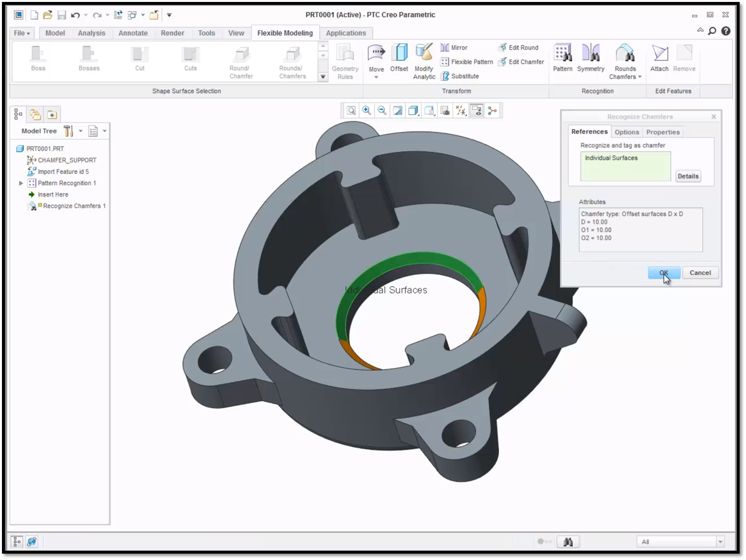Image resolution: width=746 pixels, height=560 pixels.
Task: Open the File menu
Action: [x=22, y=33]
